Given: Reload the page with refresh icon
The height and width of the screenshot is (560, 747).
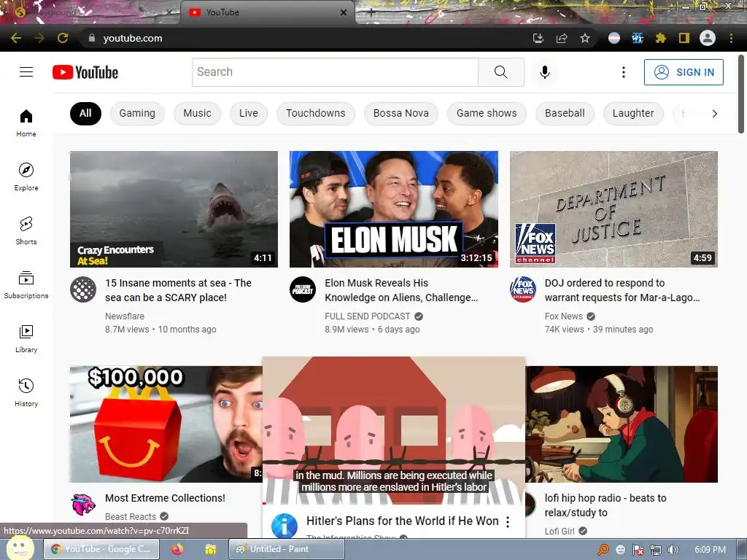Looking at the screenshot, I should click(x=63, y=38).
